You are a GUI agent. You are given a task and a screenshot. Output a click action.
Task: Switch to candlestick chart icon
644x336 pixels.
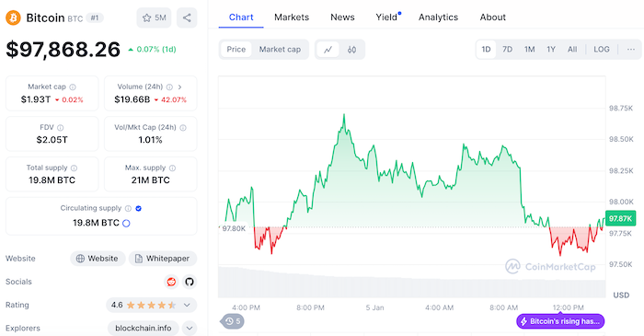pyautogui.click(x=351, y=50)
